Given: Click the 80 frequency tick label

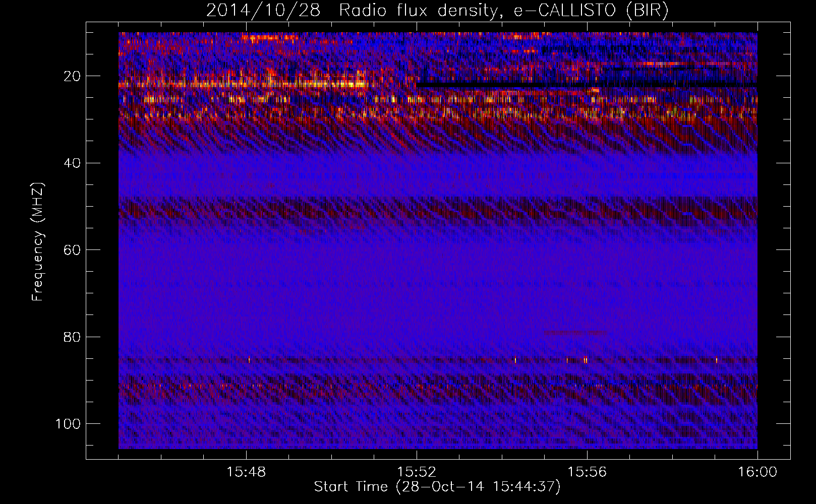Looking at the screenshot, I should pos(73,337).
